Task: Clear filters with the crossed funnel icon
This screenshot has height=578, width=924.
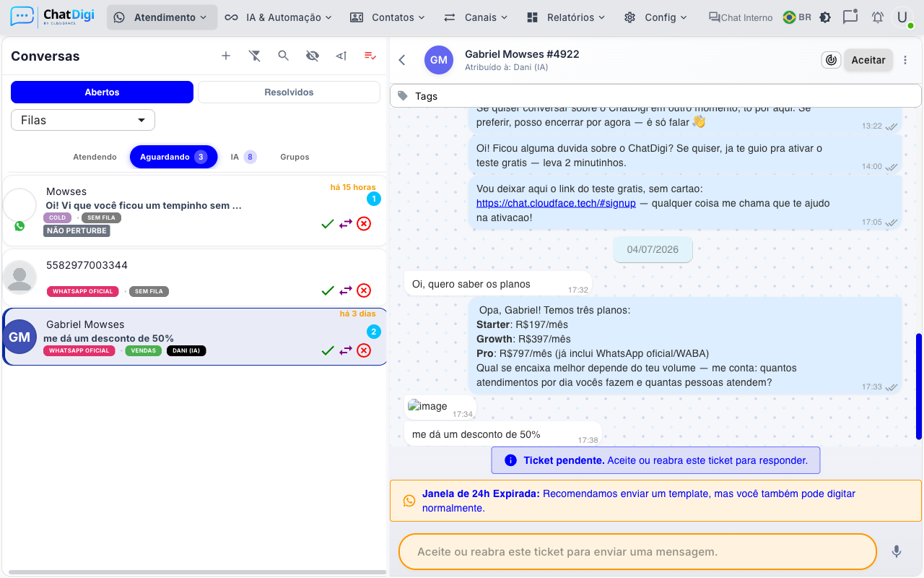Action: pos(255,56)
